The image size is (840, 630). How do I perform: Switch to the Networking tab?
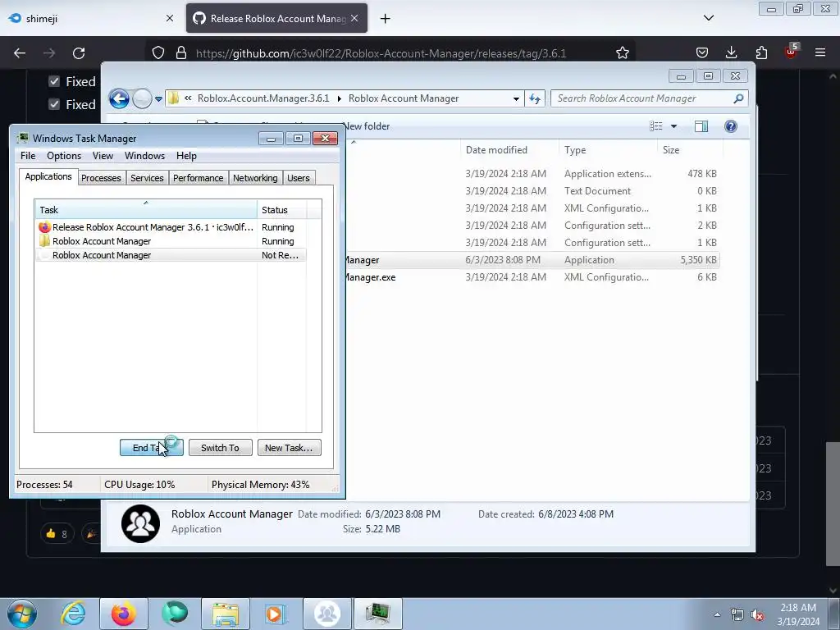[x=255, y=178]
